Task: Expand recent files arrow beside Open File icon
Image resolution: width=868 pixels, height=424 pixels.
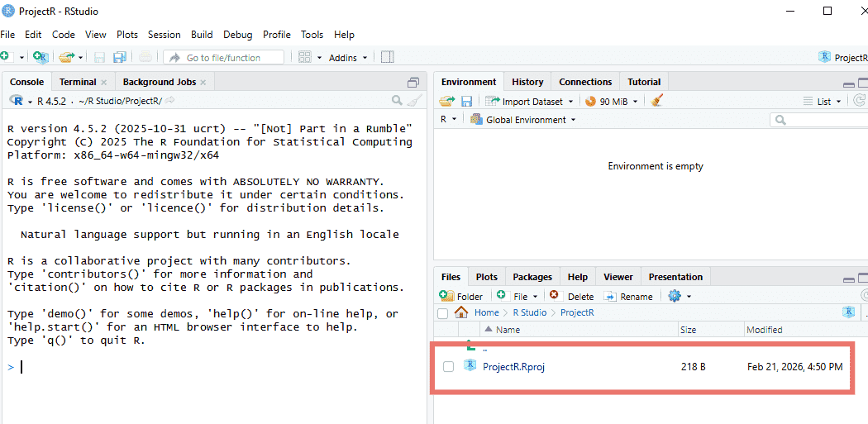Action: 81,58
